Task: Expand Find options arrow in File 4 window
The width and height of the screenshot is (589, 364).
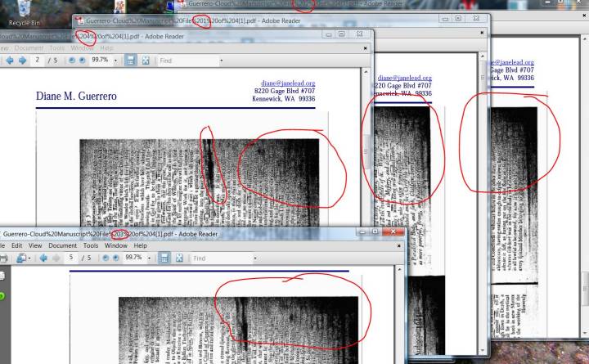Action: click(221, 61)
